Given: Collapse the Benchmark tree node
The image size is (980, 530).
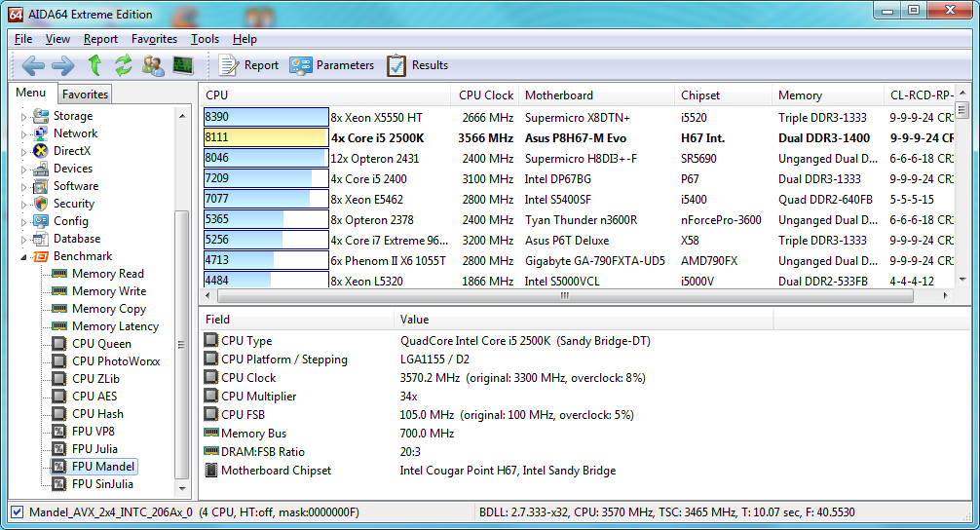Looking at the screenshot, I should coord(23,257).
